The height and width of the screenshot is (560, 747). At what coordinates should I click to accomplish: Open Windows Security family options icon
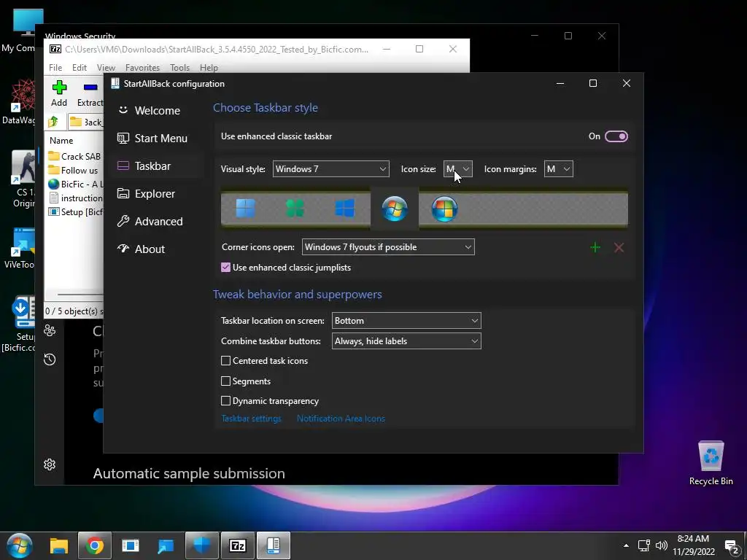point(50,330)
